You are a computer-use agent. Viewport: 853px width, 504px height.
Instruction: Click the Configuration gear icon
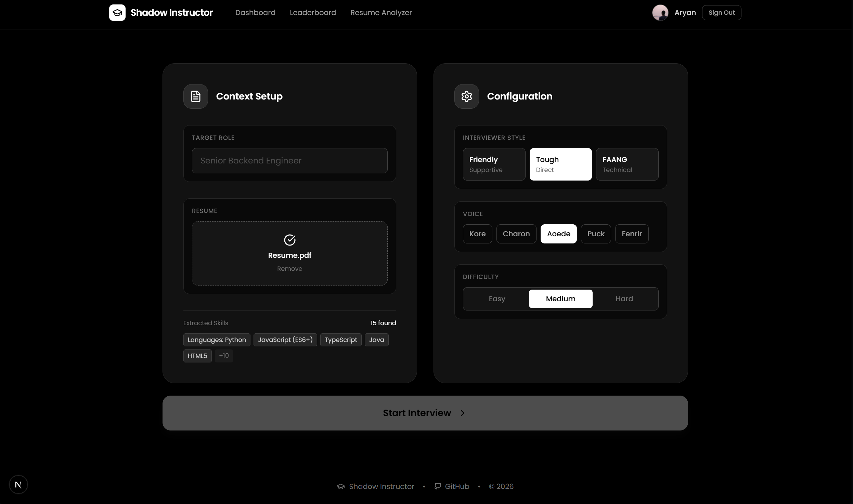(x=466, y=96)
